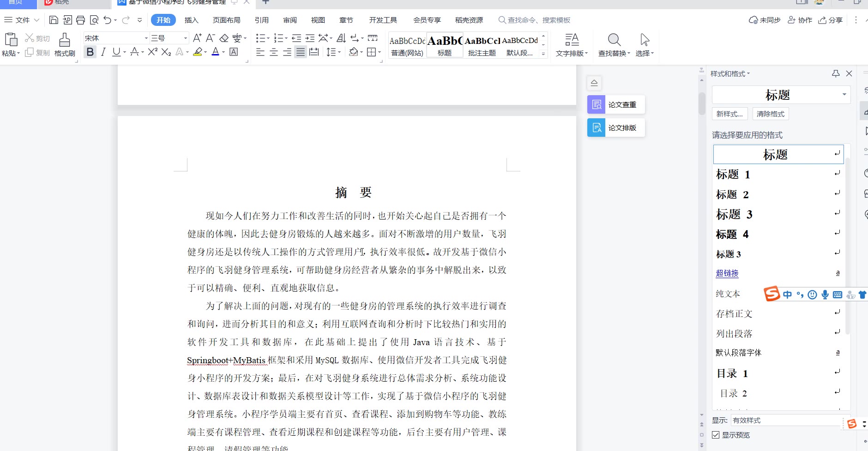Viewport: 868px width, 451px height.
Task: Click the 清除格式 button
Action: [x=770, y=114]
